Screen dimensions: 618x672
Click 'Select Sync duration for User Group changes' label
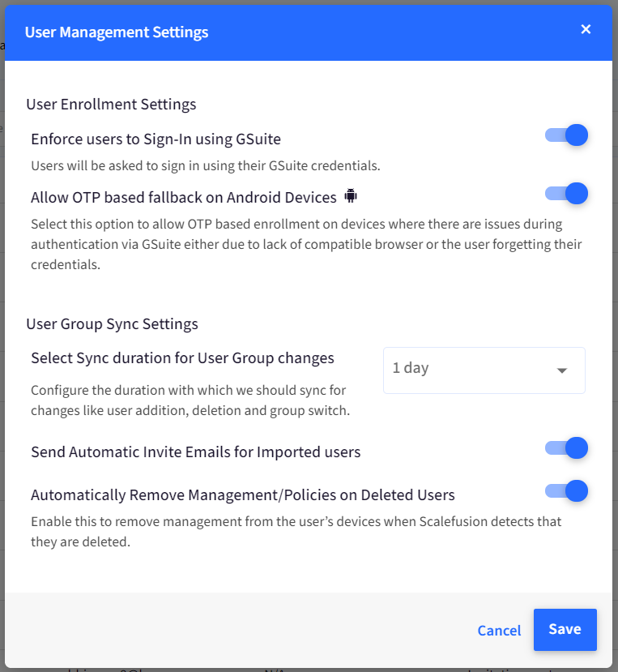tap(182, 358)
